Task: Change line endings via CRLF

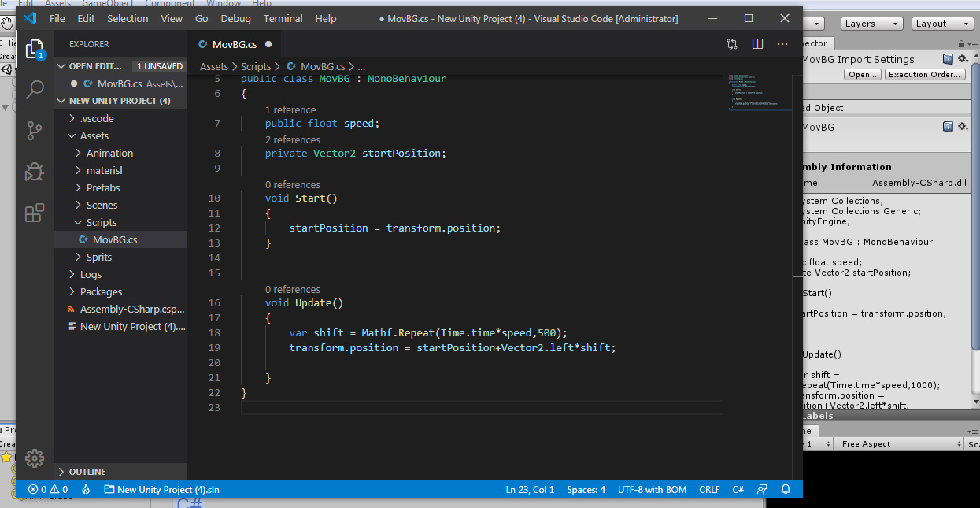Action: [x=709, y=489]
